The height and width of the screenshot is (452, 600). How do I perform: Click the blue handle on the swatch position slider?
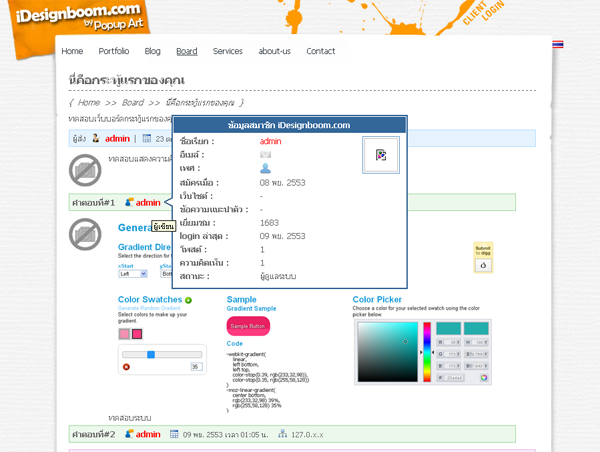tap(151, 354)
